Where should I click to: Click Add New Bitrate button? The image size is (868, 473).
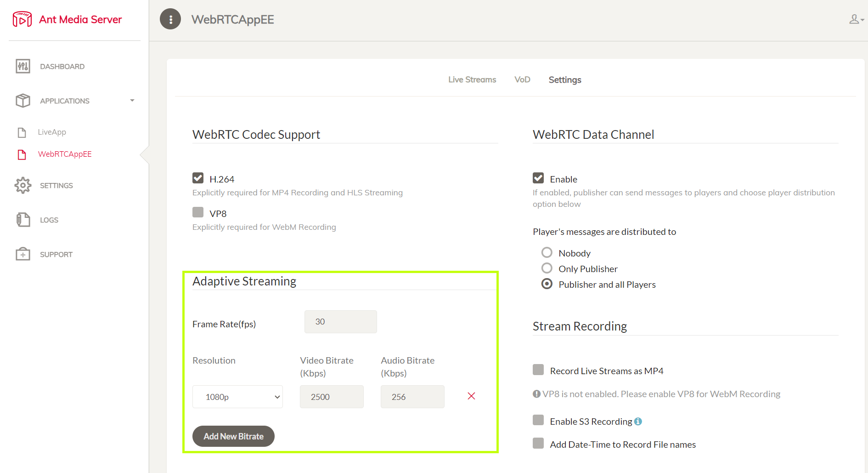233,436
